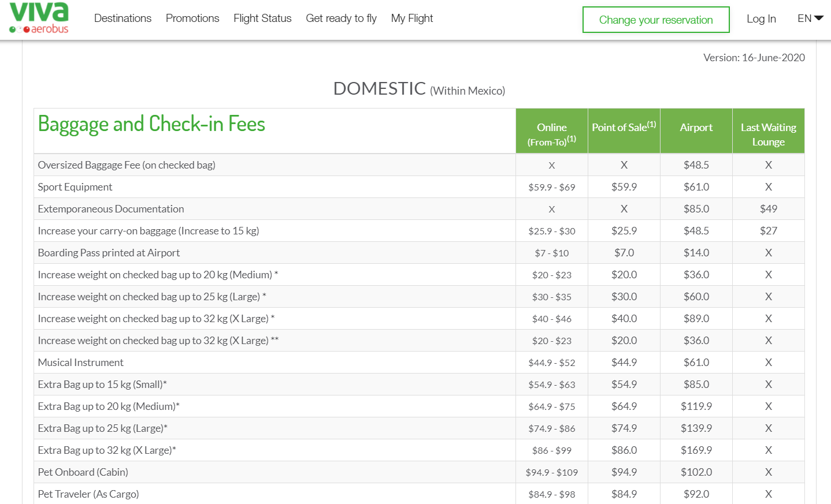Select the Oversized Baggage Fee row label
This screenshot has height=504, width=831.
[127, 165]
